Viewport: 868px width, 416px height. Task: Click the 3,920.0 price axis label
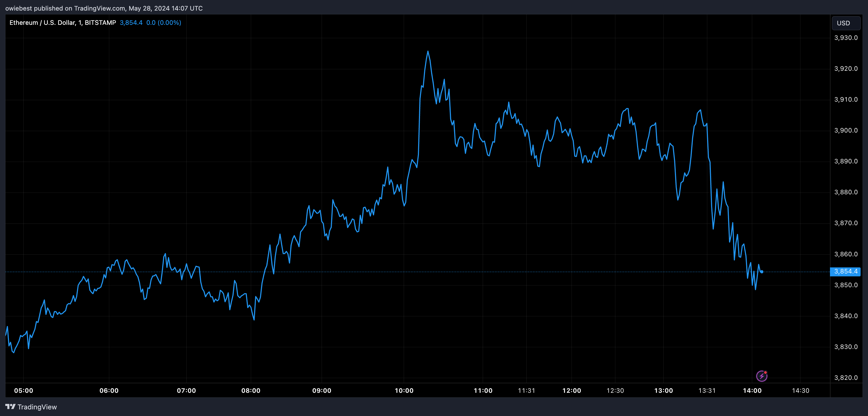click(x=846, y=69)
